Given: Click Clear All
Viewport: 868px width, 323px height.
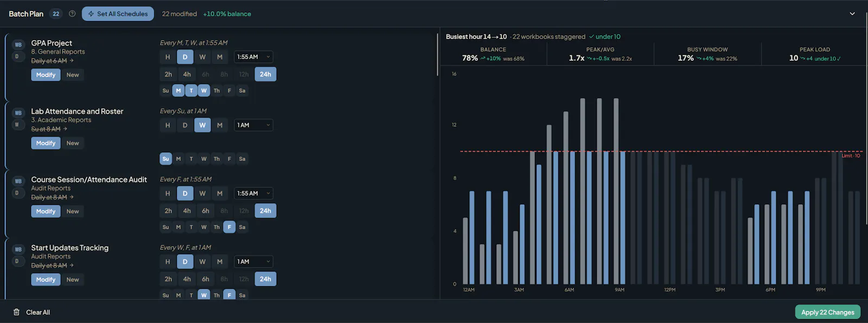Looking at the screenshot, I should [38, 312].
